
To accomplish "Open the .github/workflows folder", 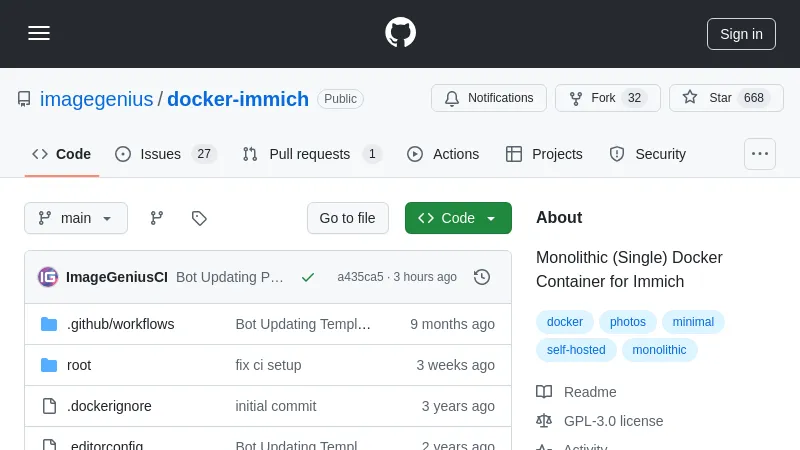I will (x=120, y=324).
